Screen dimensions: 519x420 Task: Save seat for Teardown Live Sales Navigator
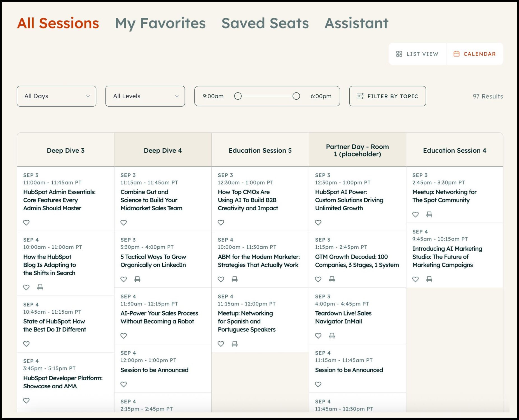[x=332, y=336]
